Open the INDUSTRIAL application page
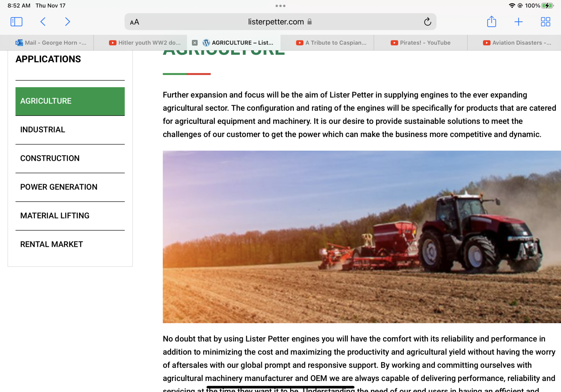The image size is (561, 392). click(x=70, y=130)
